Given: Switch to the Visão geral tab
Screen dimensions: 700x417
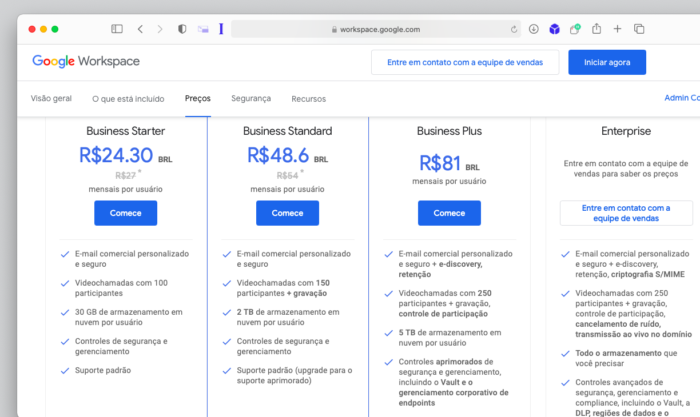Looking at the screenshot, I should click(51, 98).
